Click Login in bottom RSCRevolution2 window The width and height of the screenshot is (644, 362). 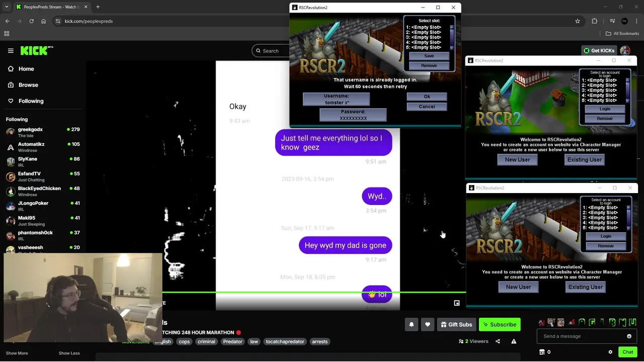click(x=606, y=236)
